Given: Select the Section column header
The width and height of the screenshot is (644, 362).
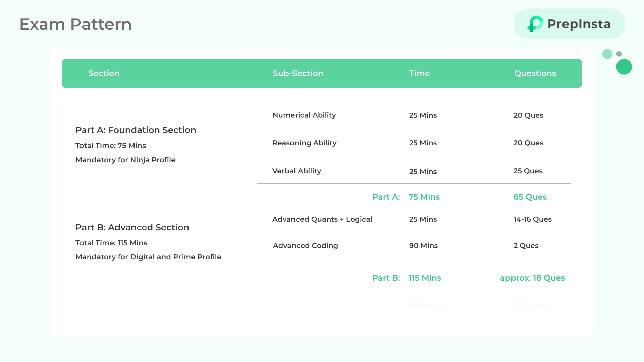Looking at the screenshot, I should coord(104,73).
